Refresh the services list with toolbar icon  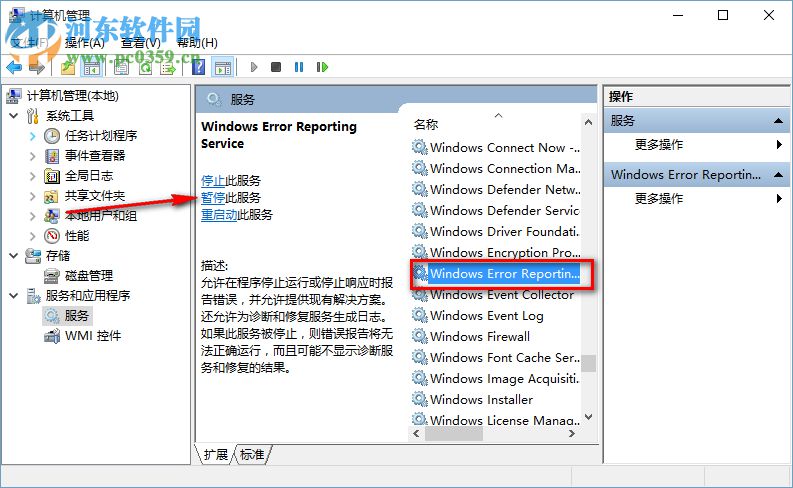pos(145,67)
